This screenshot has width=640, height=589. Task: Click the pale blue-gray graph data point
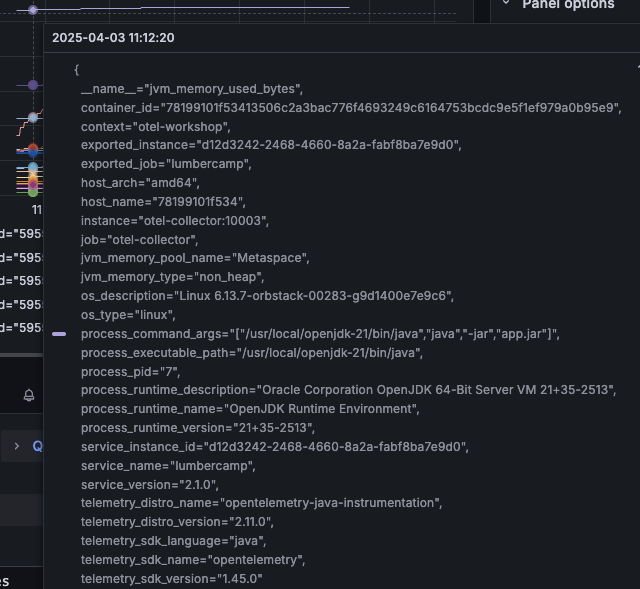(33, 118)
